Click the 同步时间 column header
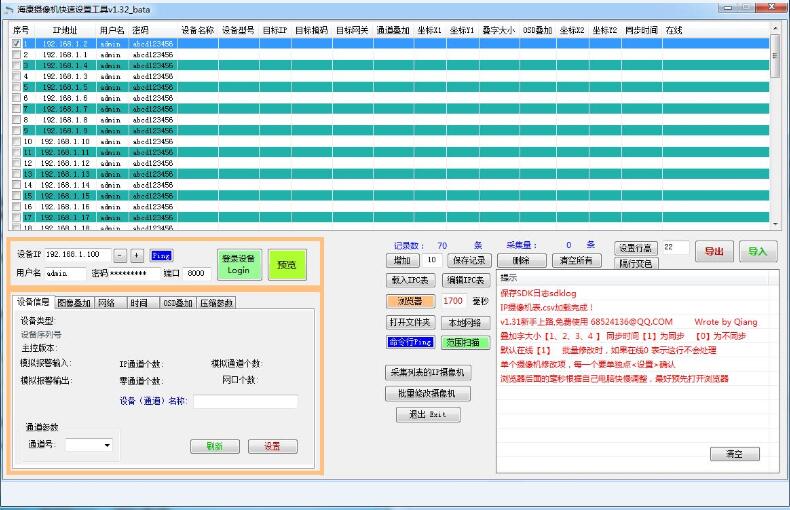 pyautogui.click(x=641, y=30)
